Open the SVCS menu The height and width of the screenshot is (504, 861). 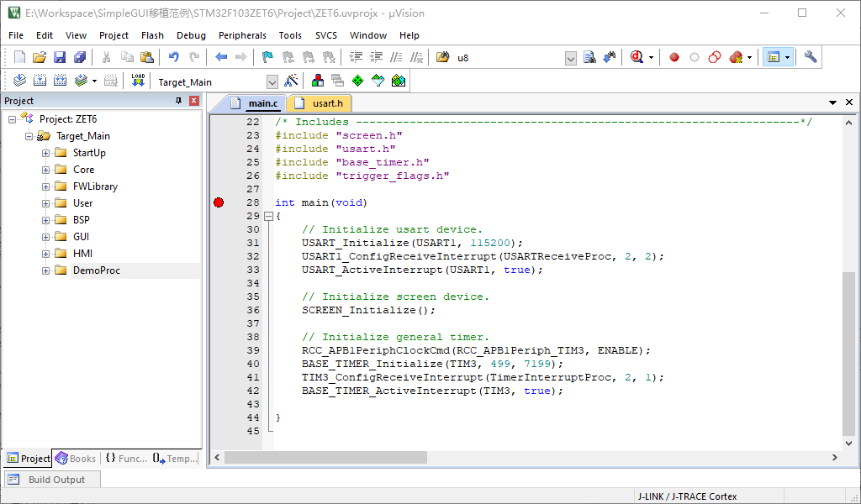pos(326,35)
